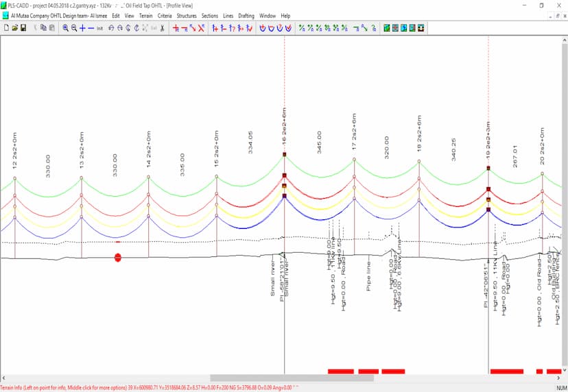Click structure label "14 2s2+0m"
This screenshot has width=568, height=392.
(x=149, y=149)
